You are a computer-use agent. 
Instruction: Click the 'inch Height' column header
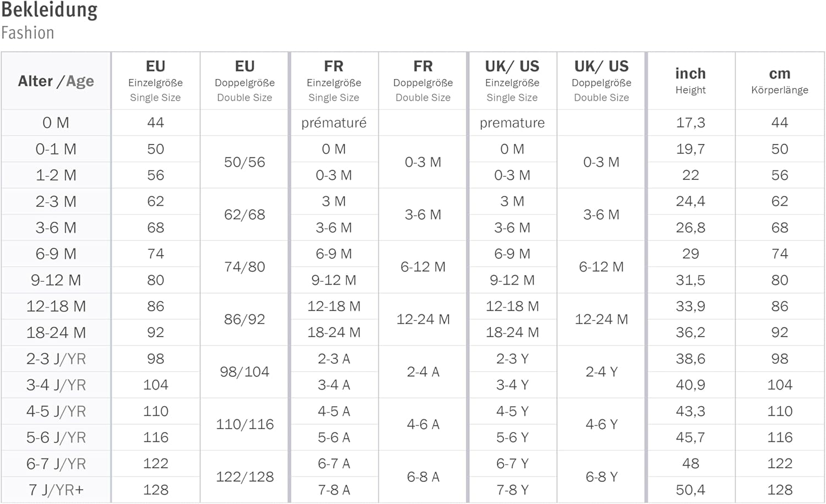tap(691, 81)
